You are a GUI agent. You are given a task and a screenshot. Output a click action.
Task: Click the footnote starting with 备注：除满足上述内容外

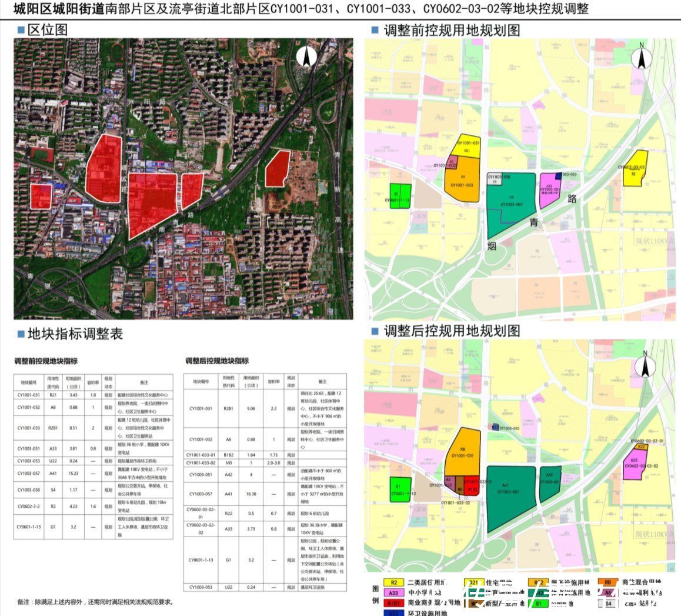(96, 602)
